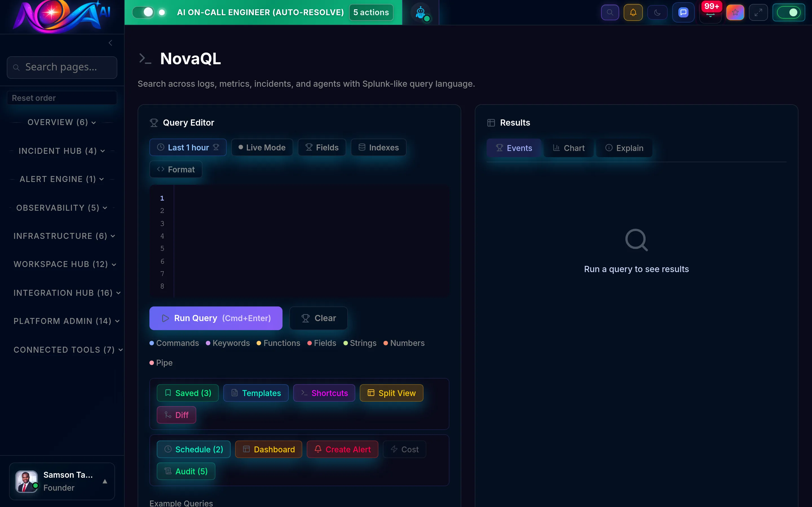Open favorites via the star icon

[x=735, y=12]
